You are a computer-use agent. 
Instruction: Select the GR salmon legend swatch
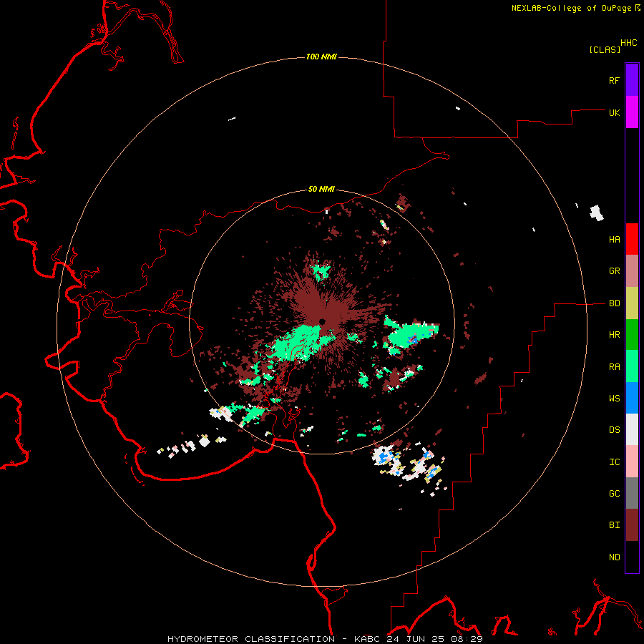pos(632,271)
